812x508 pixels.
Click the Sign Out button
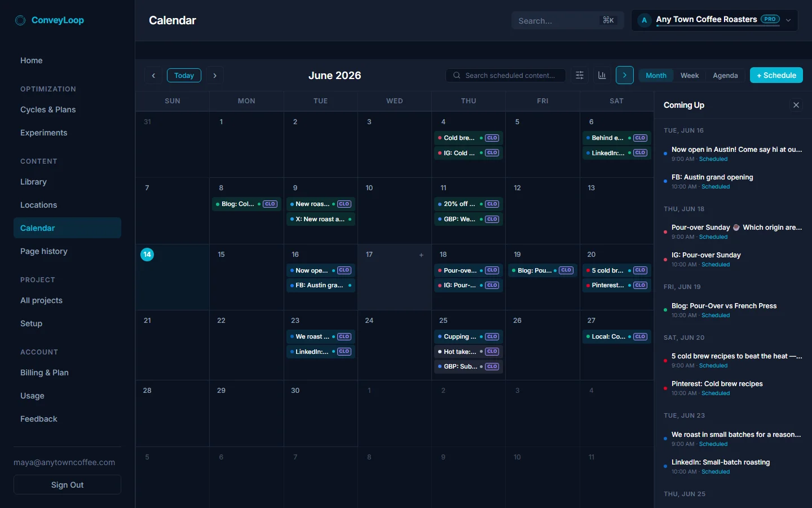(67, 485)
